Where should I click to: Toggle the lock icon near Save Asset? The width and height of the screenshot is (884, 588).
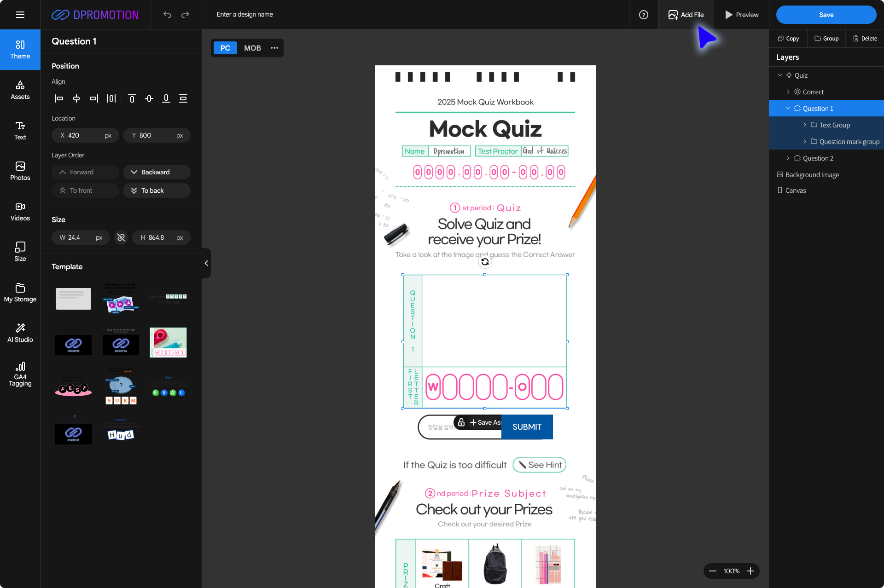[x=461, y=422]
